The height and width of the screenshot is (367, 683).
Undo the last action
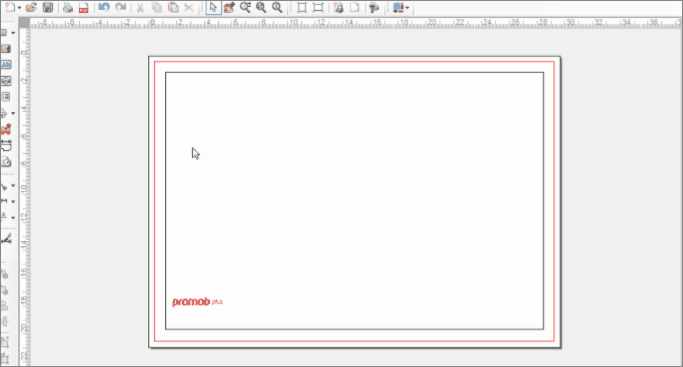pyautogui.click(x=104, y=7)
